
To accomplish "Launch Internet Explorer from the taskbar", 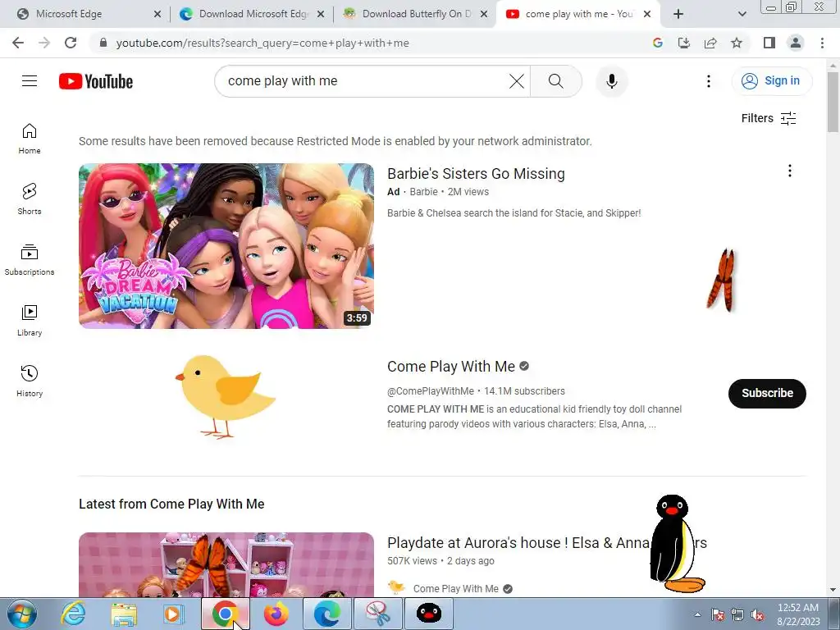I will point(73,614).
